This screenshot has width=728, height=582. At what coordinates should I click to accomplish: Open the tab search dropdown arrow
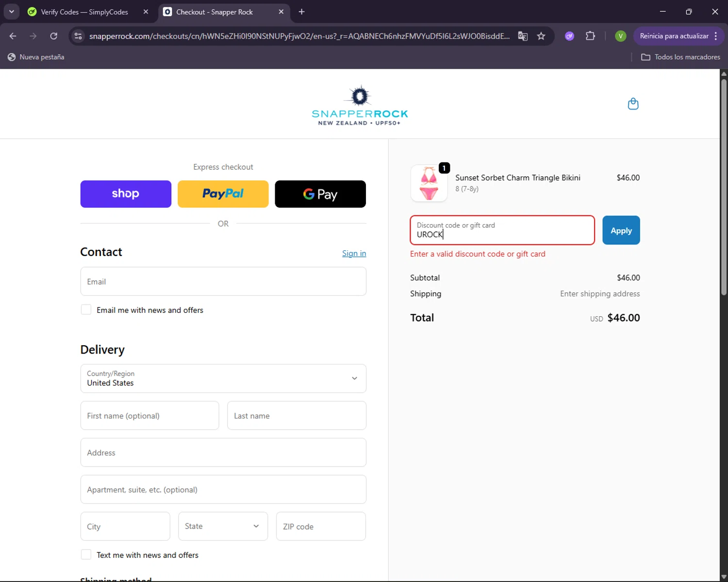[11, 12]
